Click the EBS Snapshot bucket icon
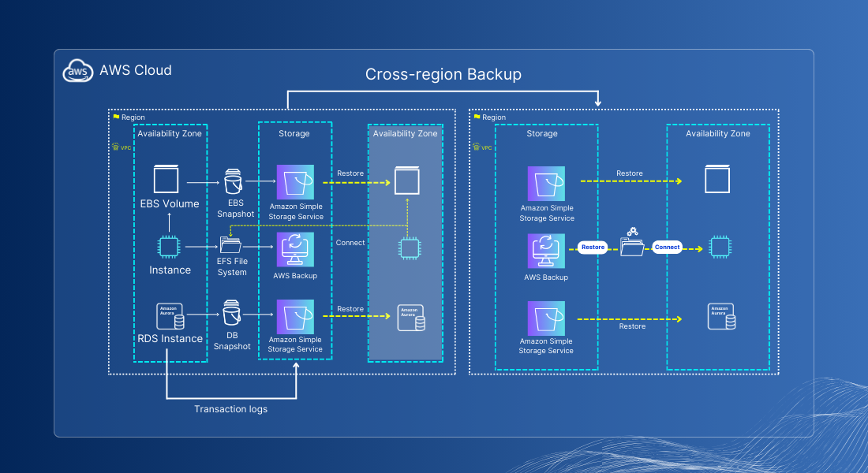This screenshot has width=868, height=473. [x=233, y=181]
